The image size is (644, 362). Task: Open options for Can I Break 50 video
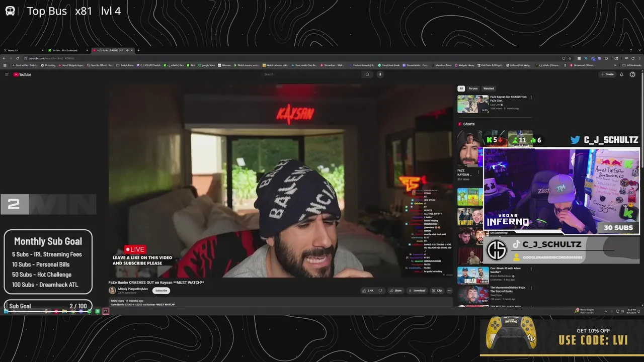[x=531, y=269]
